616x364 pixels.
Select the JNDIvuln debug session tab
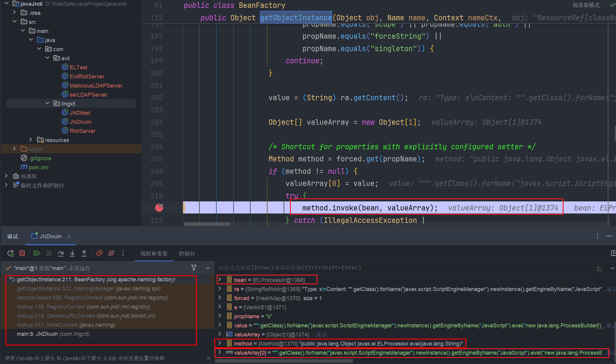[x=50, y=237]
